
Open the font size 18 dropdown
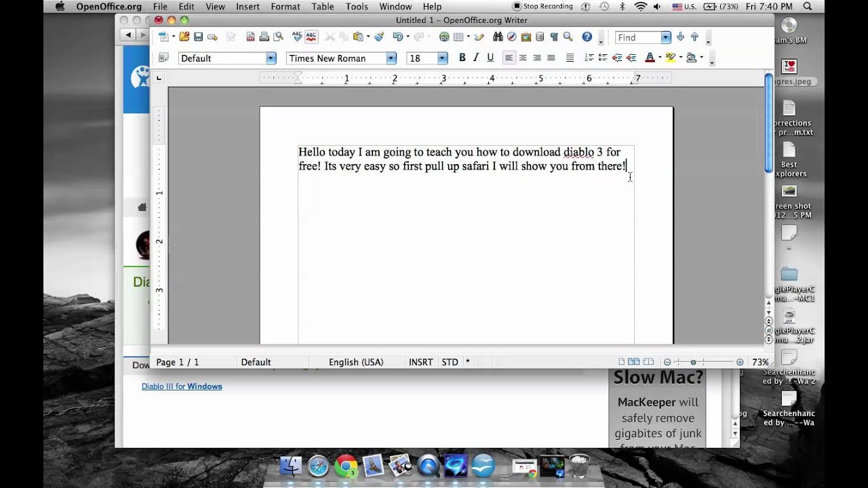(443, 58)
